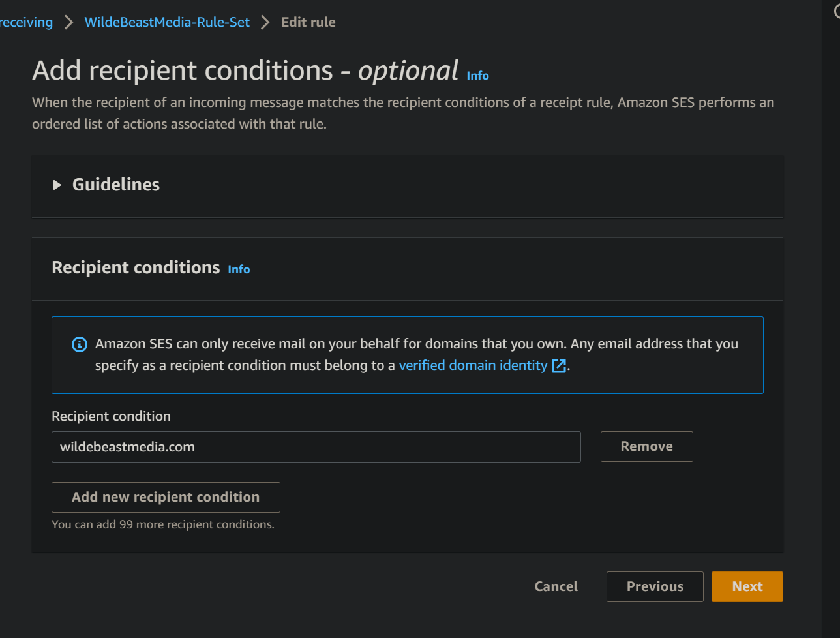Click the Recipient condition field label

coord(111,416)
